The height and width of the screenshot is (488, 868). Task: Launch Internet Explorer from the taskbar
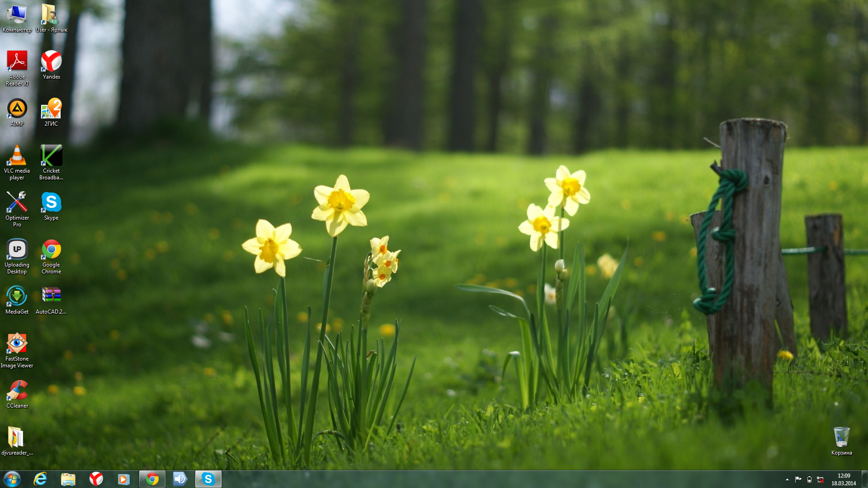pyautogui.click(x=40, y=479)
